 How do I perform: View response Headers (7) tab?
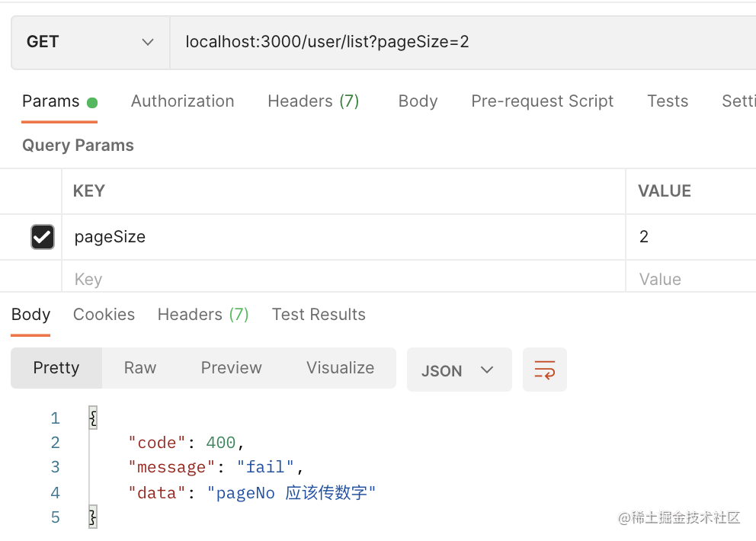pos(203,315)
